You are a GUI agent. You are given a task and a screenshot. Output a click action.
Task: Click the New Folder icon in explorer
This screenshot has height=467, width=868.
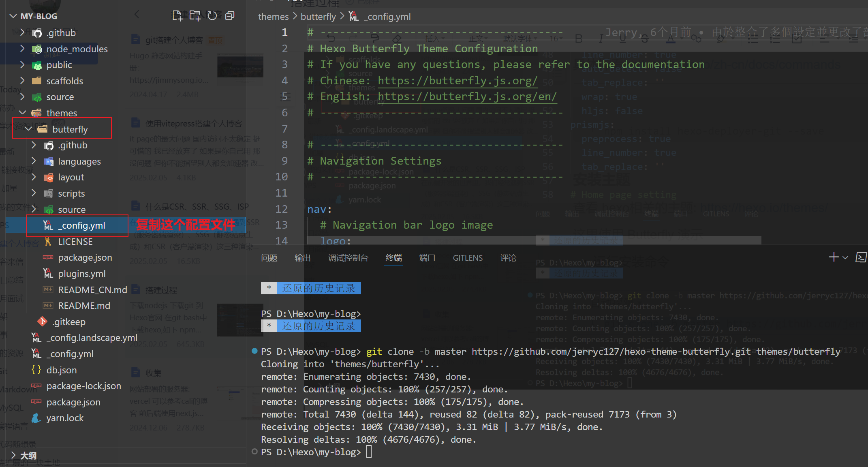(195, 16)
